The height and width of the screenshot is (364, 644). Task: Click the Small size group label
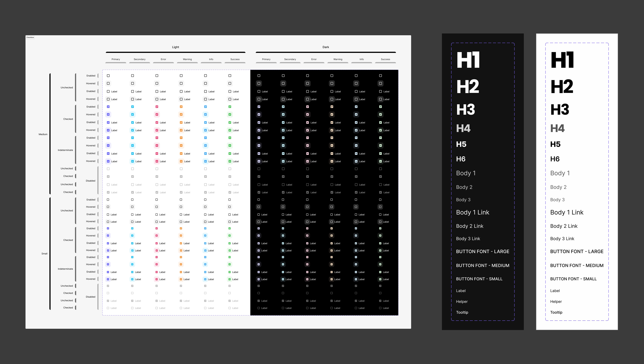pyautogui.click(x=44, y=253)
